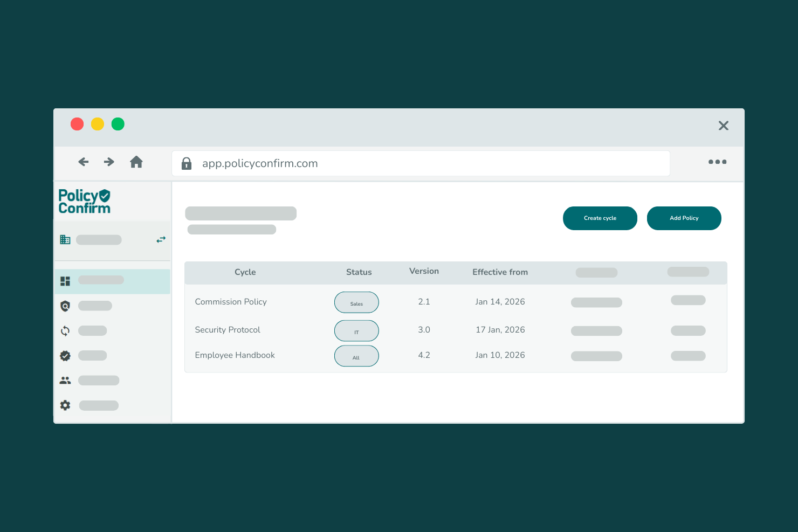The height and width of the screenshot is (532, 798).
Task: Click the Cycle column header
Action: pyautogui.click(x=245, y=272)
